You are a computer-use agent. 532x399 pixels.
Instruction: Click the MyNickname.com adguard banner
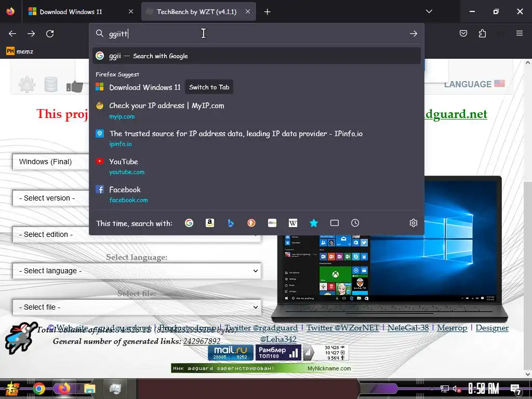click(x=261, y=368)
